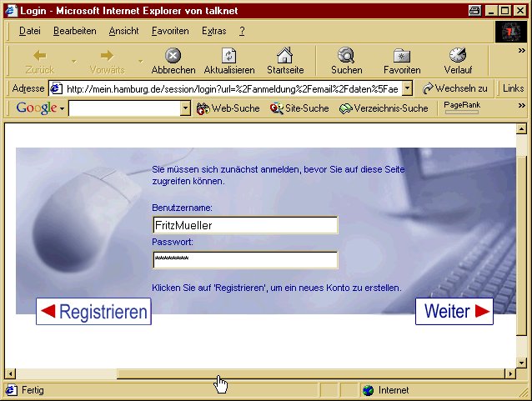Image resolution: width=532 pixels, height=401 pixels.
Task: Click the Weiter button
Action: (454, 312)
